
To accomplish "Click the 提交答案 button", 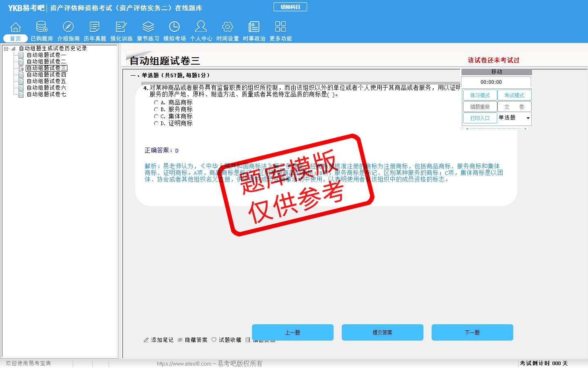I will click(x=382, y=332).
